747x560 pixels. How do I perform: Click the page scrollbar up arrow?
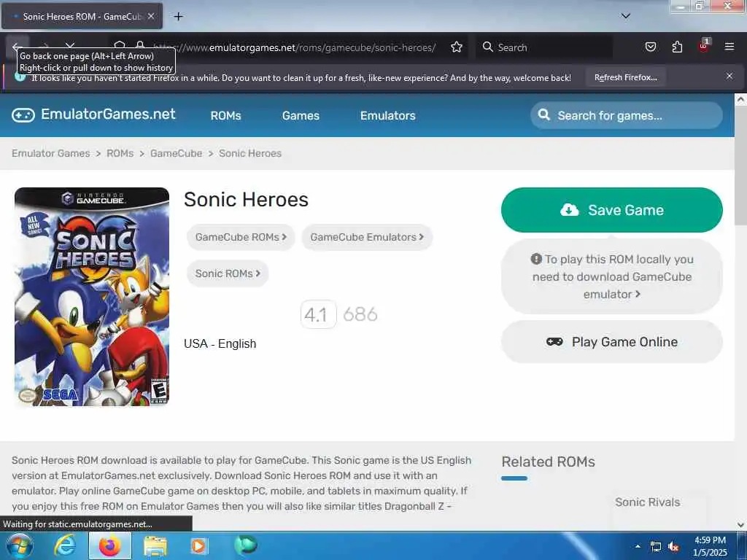740,99
